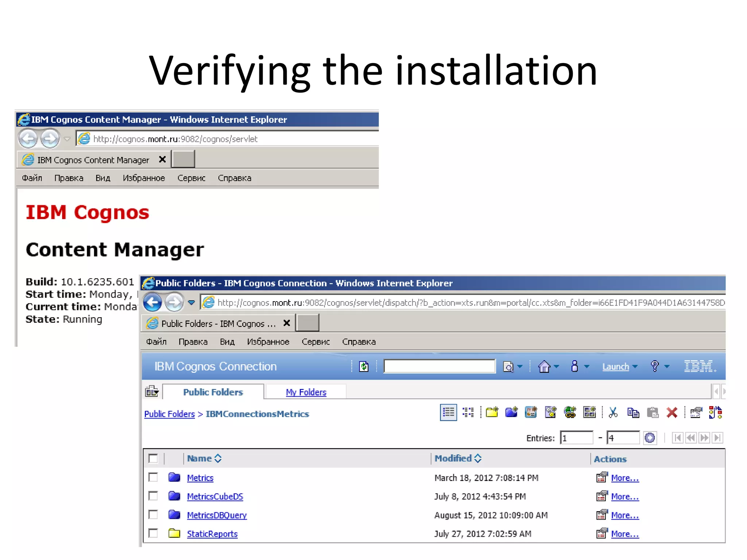
Task: Click the red Delete X icon
Action: 672,413
